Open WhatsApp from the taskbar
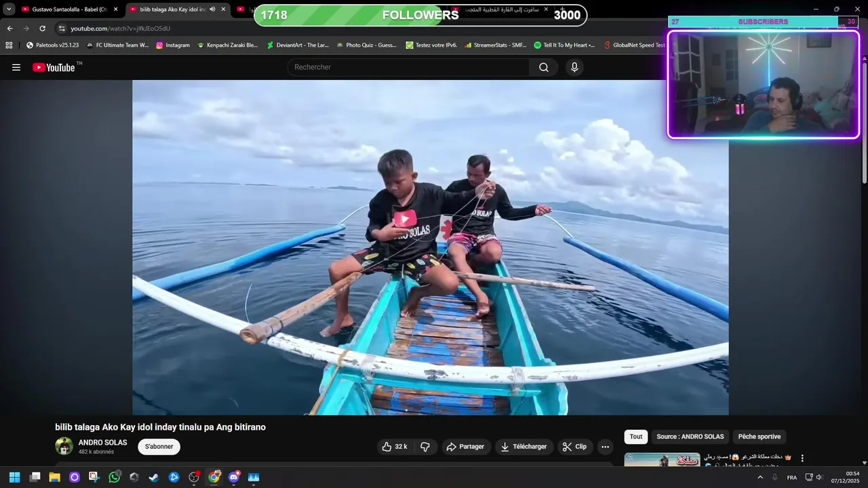This screenshot has height=488, width=868. (114, 477)
